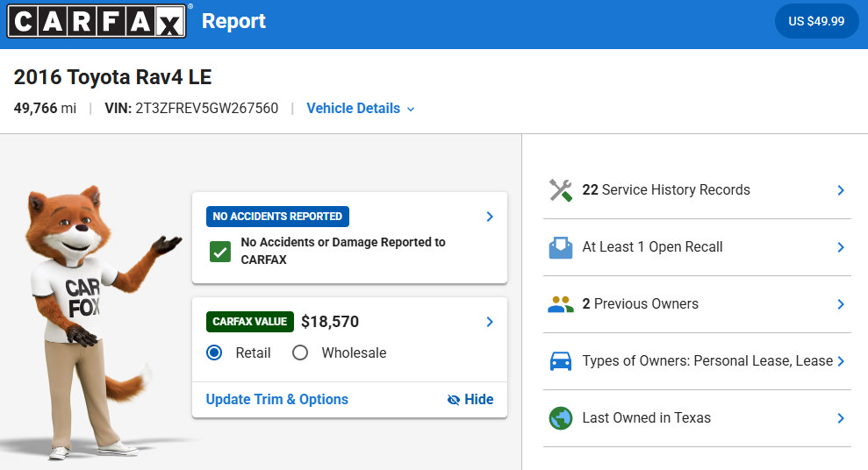Screen dimensions: 868x470
Task: Open At Least 1 Open Recall text
Action: 652,246
